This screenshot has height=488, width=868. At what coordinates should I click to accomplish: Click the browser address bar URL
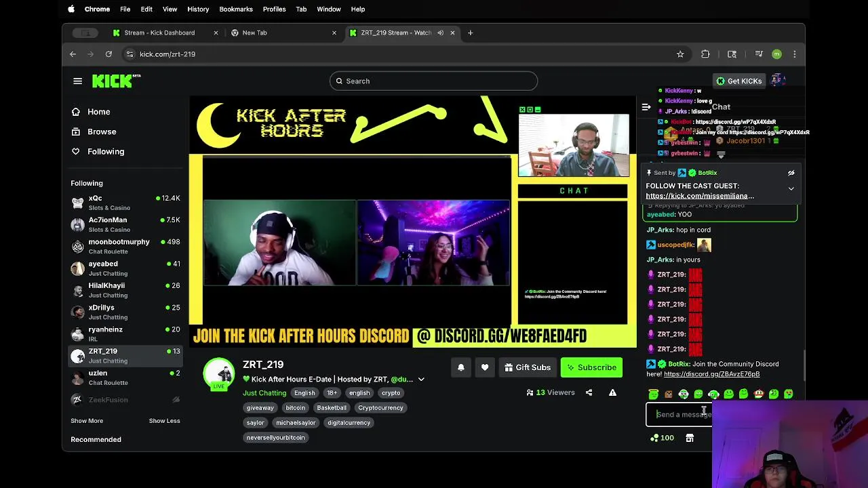tap(167, 54)
